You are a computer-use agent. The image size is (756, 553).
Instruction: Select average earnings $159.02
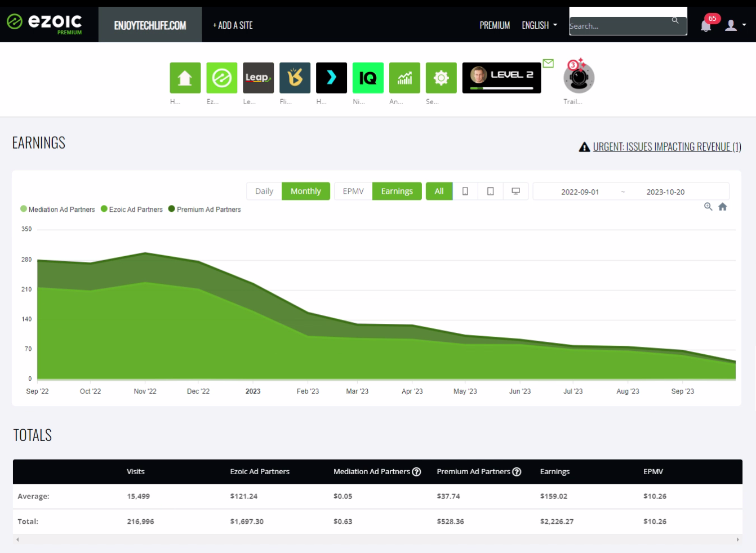554,496
